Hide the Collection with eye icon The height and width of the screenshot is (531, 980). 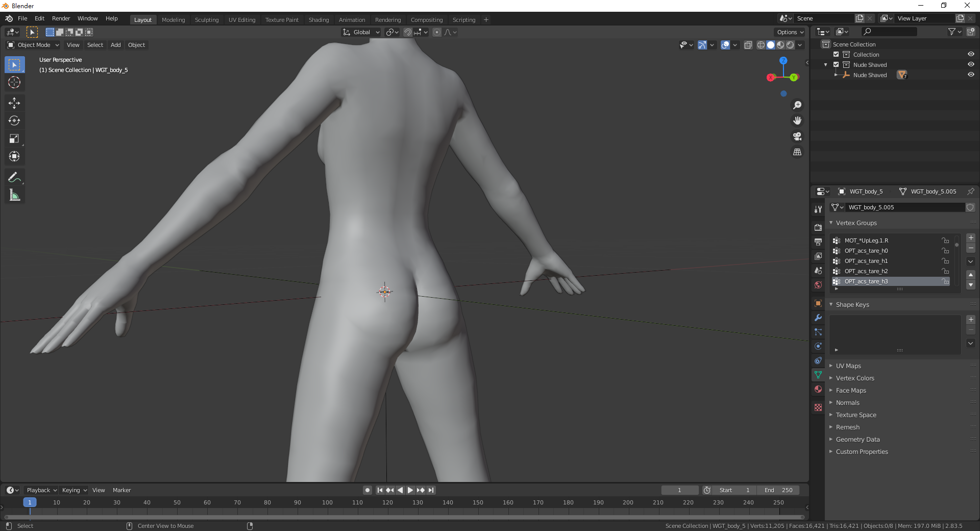click(971, 54)
